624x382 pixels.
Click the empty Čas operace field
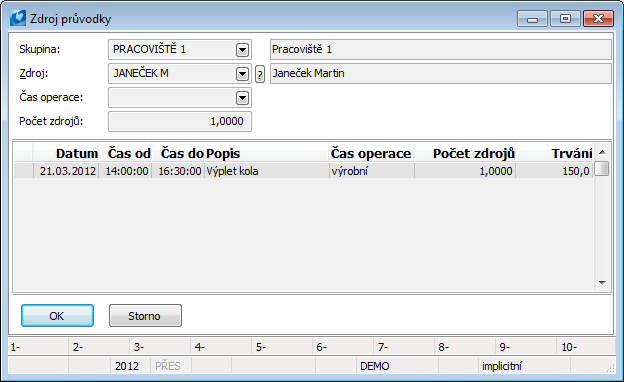pos(180,97)
